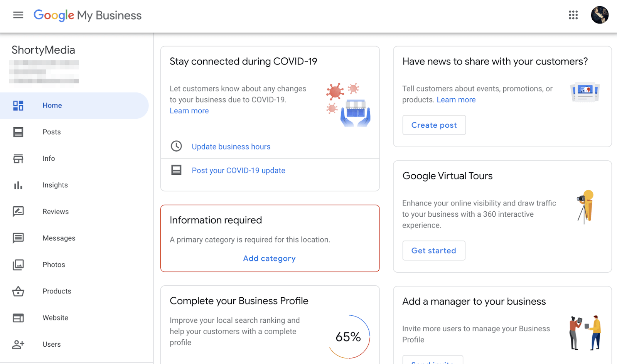Select the Info sidebar entry
The image size is (617, 364).
[49, 158]
